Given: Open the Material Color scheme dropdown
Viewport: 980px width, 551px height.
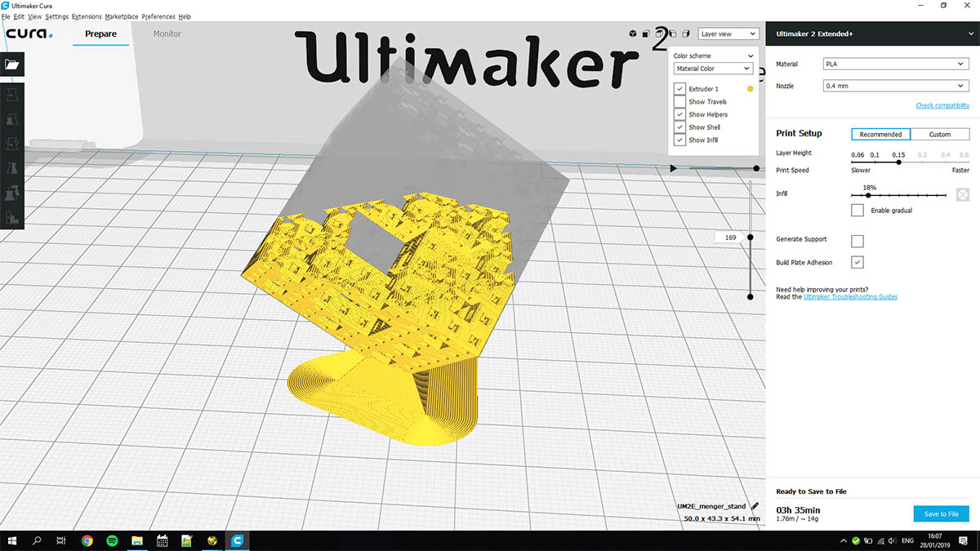Looking at the screenshot, I should pyautogui.click(x=713, y=69).
